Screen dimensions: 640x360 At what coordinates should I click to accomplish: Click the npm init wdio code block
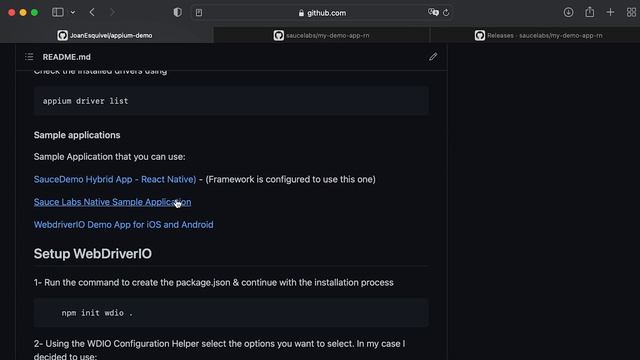coord(231,313)
